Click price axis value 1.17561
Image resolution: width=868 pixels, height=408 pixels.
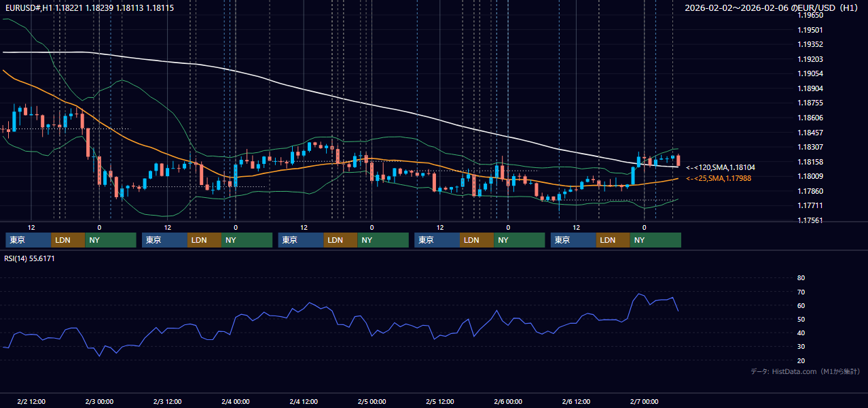[810, 220]
